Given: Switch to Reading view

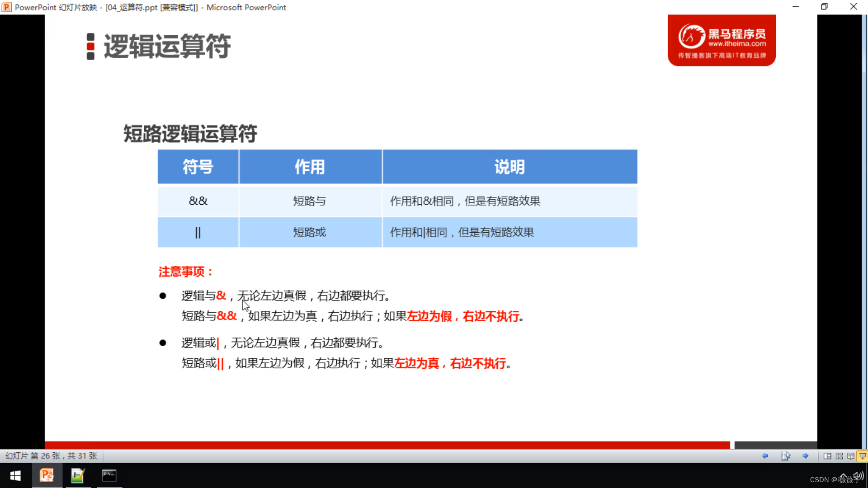Looking at the screenshot, I should 850,456.
